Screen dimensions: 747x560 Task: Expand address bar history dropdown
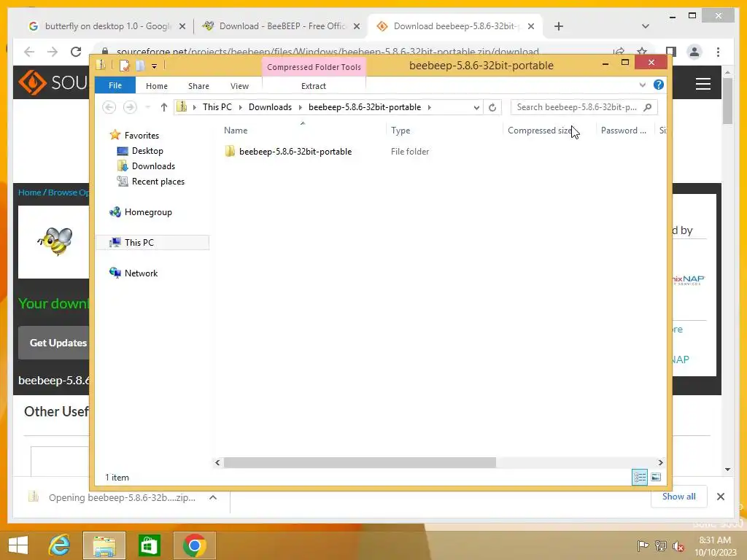click(476, 108)
